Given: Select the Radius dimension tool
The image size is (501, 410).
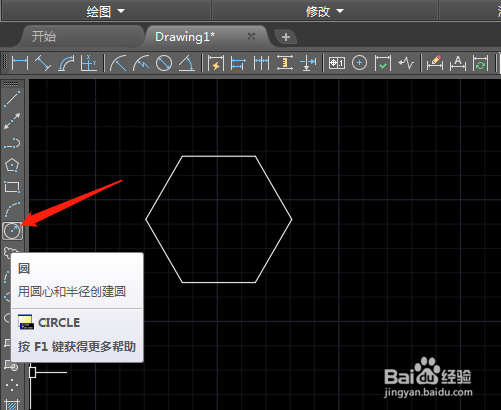Looking at the screenshot, I should point(118,63).
